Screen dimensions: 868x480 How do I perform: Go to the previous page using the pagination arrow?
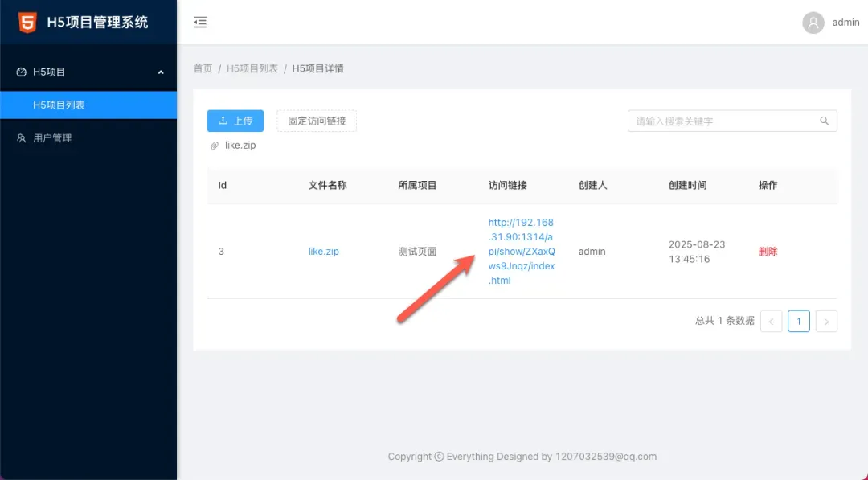[x=771, y=322]
